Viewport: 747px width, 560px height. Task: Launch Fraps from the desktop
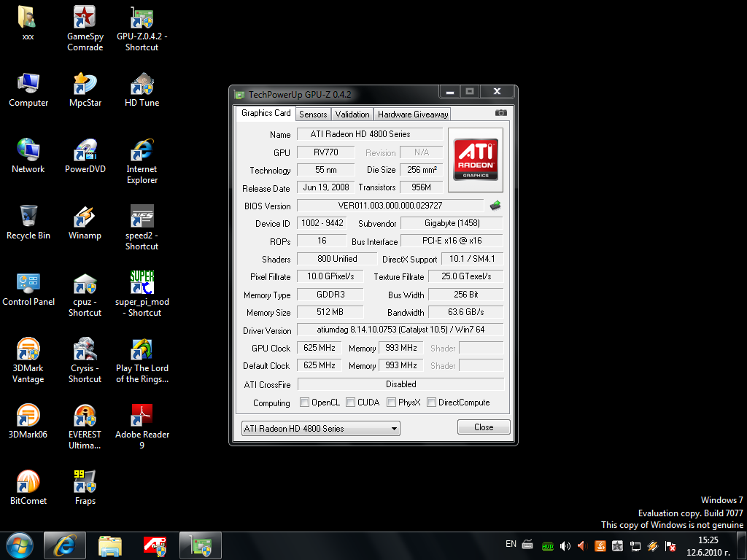click(85, 487)
